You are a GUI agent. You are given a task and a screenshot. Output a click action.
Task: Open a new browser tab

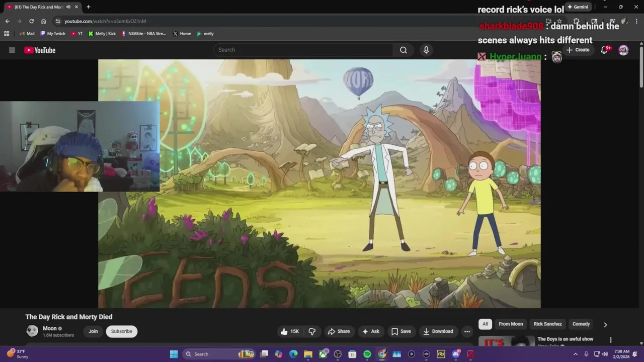click(89, 7)
